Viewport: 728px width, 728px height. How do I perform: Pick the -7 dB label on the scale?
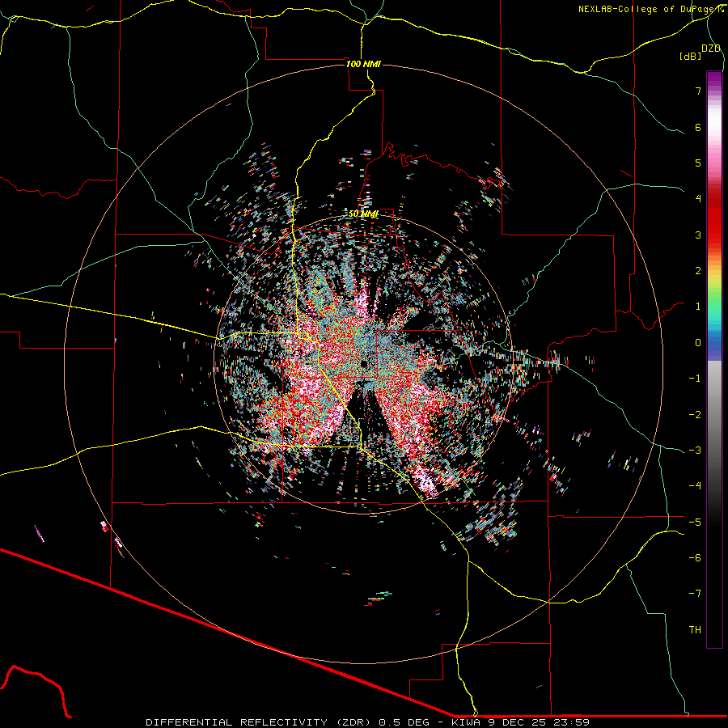pyautogui.click(x=695, y=594)
